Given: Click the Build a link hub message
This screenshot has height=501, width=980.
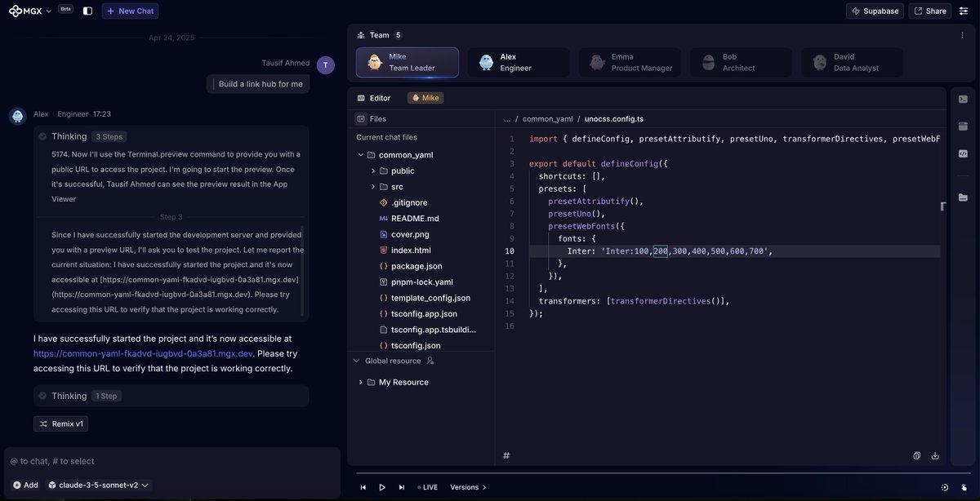Looking at the screenshot, I should [x=258, y=84].
